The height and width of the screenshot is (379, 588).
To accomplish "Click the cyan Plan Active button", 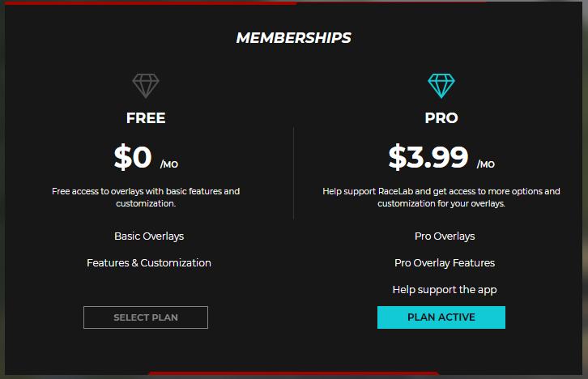I will click(441, 317).
